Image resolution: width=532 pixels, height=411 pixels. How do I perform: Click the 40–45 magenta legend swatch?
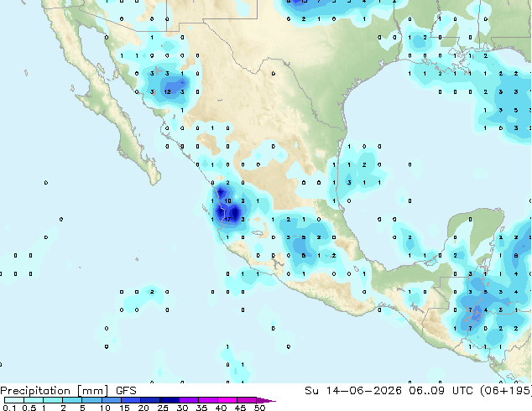tap(227, 400)
